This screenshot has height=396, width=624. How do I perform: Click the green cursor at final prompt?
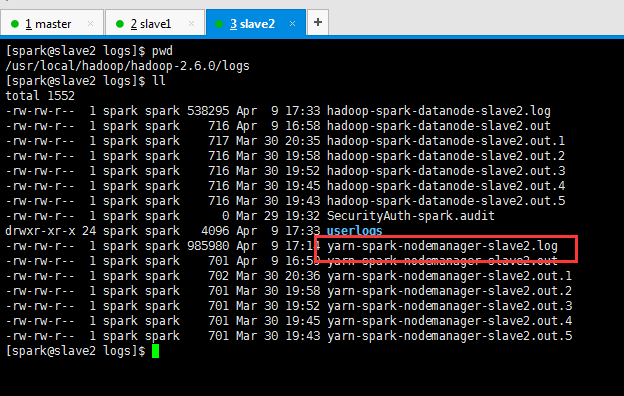[155, 351]
